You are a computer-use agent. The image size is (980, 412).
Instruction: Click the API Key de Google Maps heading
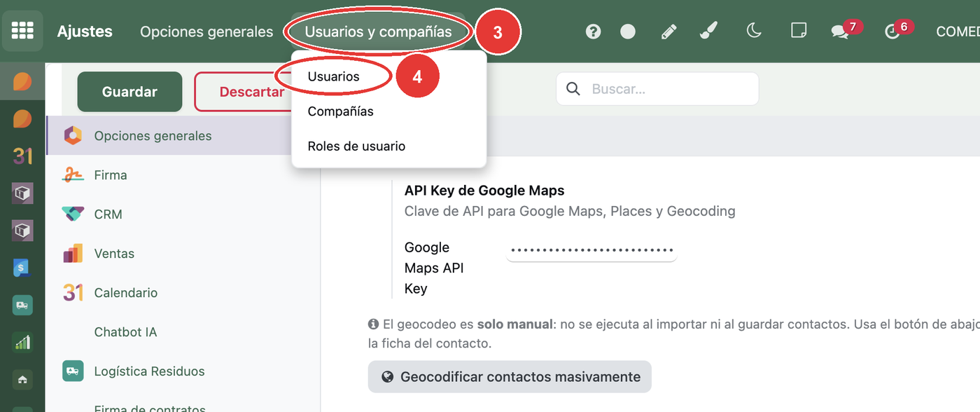484,190
